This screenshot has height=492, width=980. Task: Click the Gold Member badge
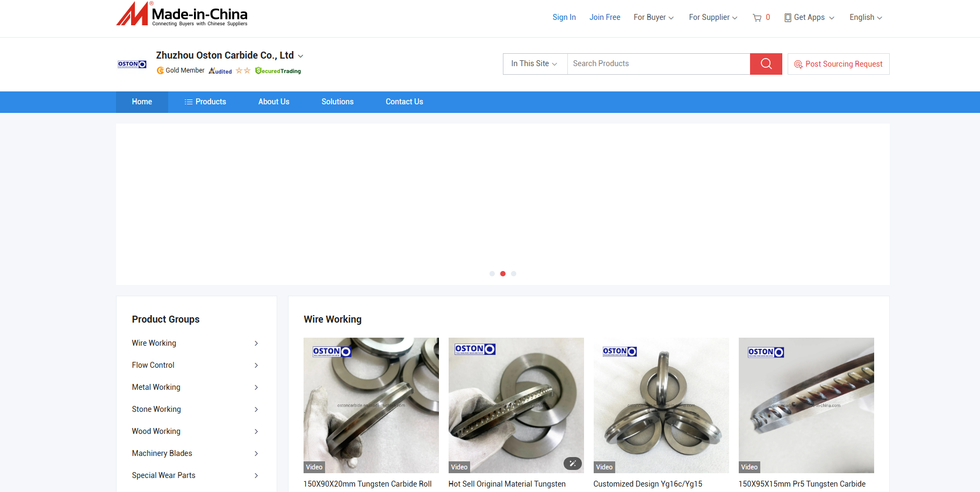[x=181, y=70]
